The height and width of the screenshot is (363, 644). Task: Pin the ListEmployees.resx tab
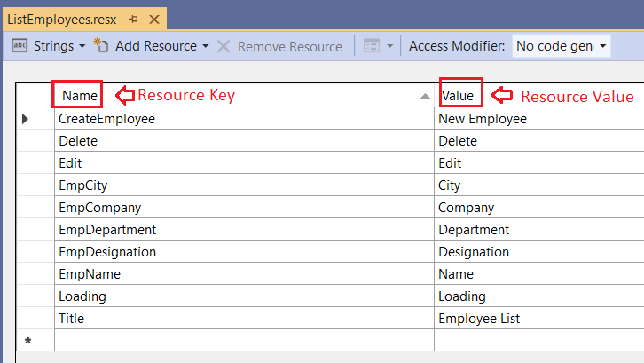click(x=134, y=19)
